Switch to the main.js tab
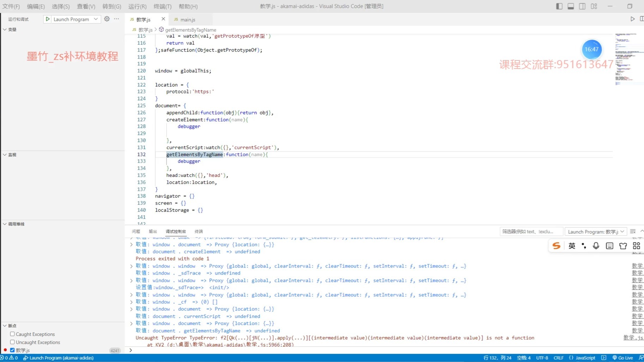This screenshot has width=644, height=362. [188, 20]
